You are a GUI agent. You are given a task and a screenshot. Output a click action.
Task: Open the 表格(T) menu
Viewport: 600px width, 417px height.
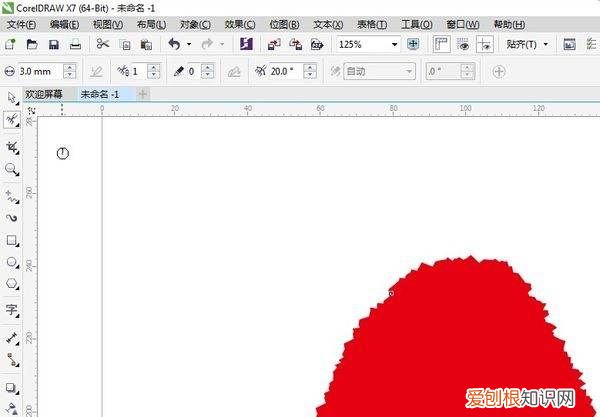point(372,24)
